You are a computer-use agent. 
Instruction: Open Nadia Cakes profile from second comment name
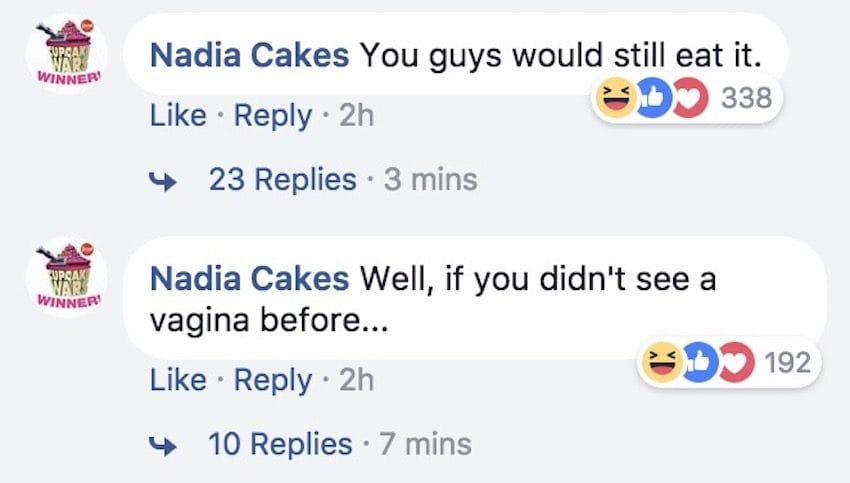point(249,279)
